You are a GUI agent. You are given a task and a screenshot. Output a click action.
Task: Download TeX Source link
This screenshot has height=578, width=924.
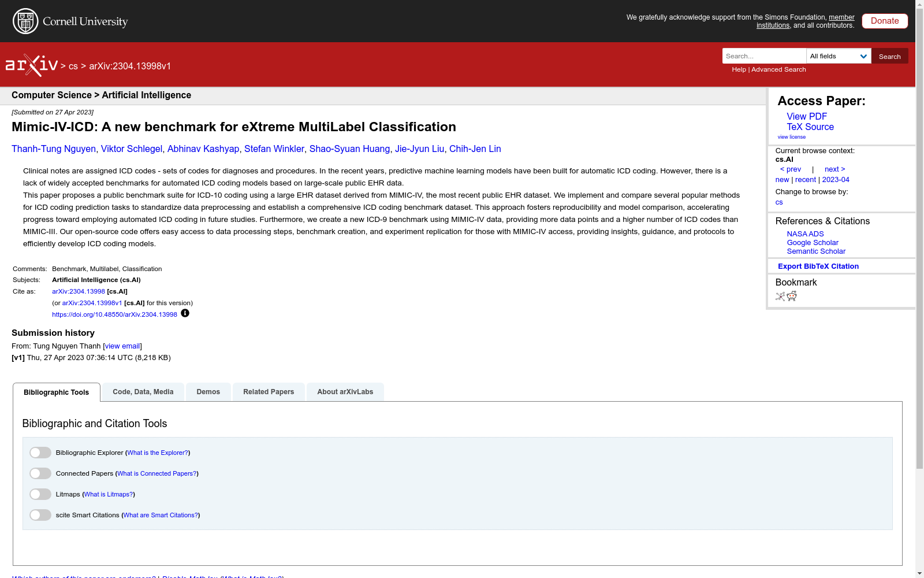point(810,127)
